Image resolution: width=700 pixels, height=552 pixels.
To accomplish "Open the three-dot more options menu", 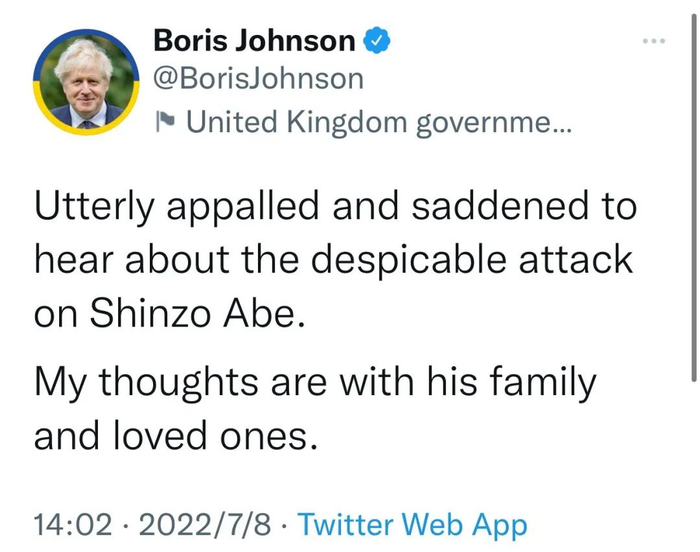I will coord(654,41).
